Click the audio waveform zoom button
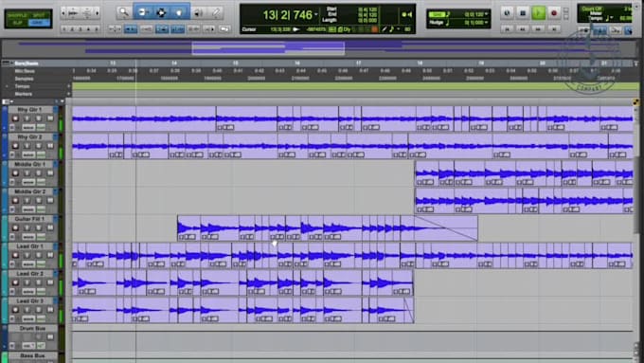This screenshot has width=644, height=363. 73,13
